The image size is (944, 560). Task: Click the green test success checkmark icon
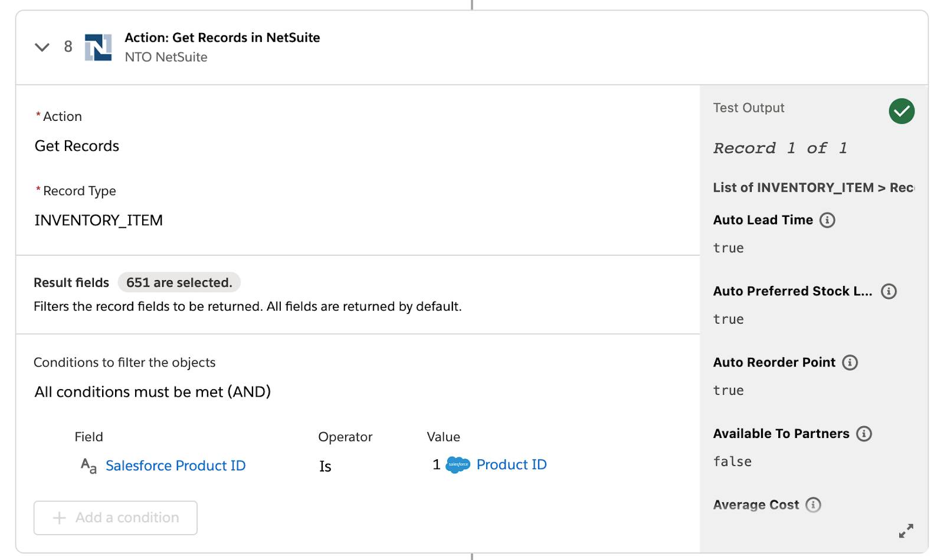(x=902, y=111)
